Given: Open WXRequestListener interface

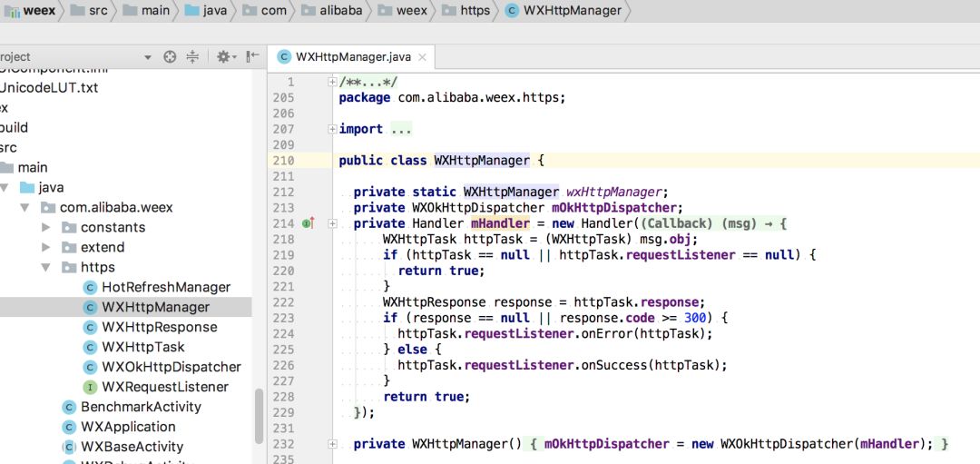Looking at the screenshot, I should (165, 387).
